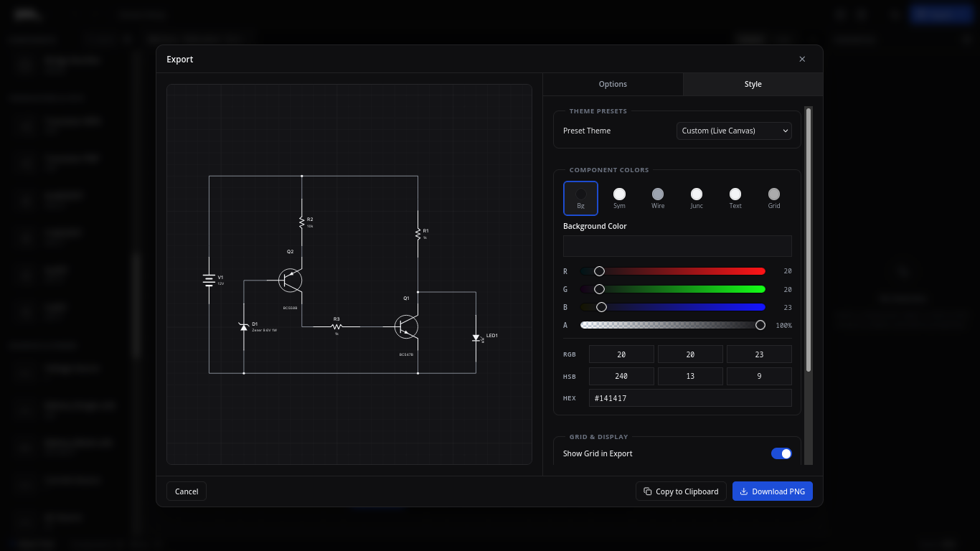Viewport: 980px width, 551px height.
Task: Click the R3 resistor symbol in preview
Action: [x=336, y=326]
